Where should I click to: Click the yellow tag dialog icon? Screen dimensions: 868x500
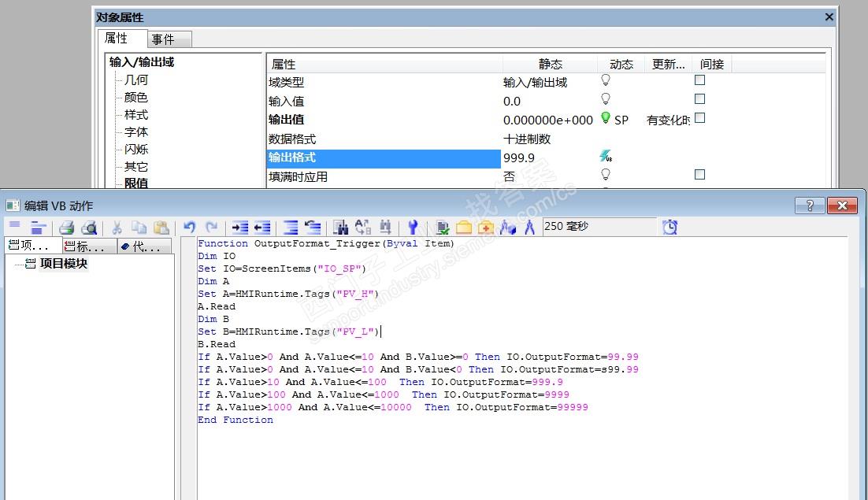click(464, 228)
